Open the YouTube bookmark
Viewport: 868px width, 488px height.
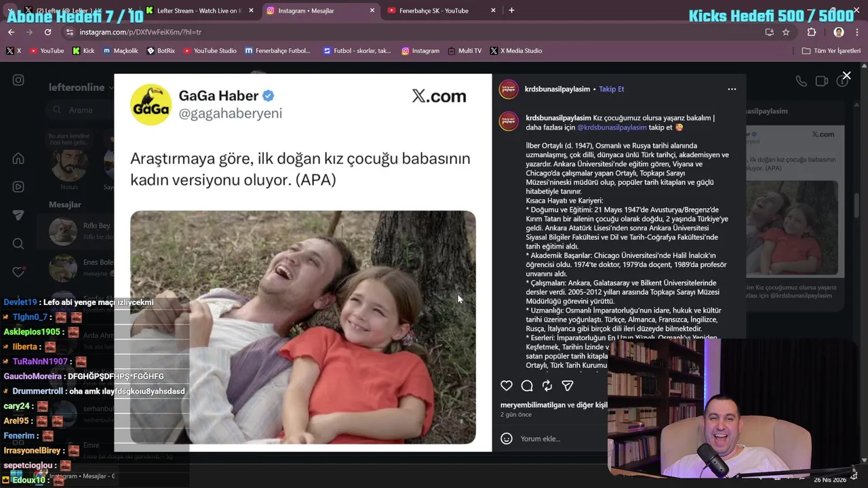[x=46, y=51]
